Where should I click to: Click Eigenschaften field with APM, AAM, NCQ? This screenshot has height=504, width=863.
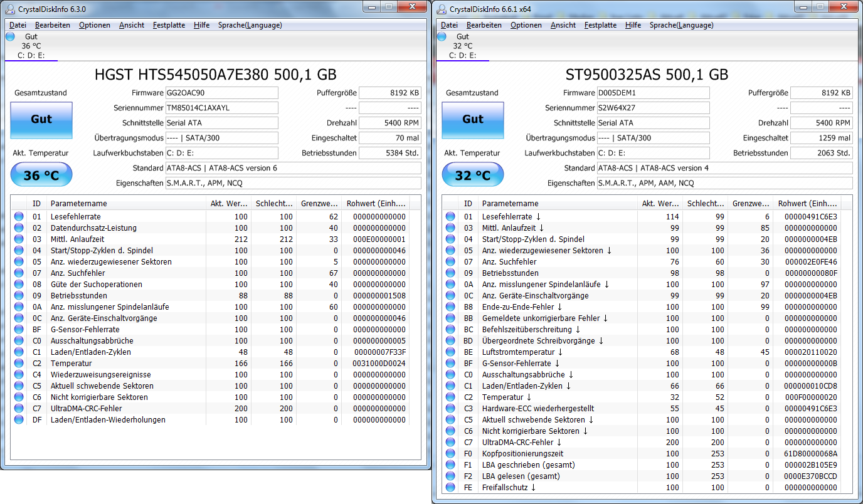point(724,183)
